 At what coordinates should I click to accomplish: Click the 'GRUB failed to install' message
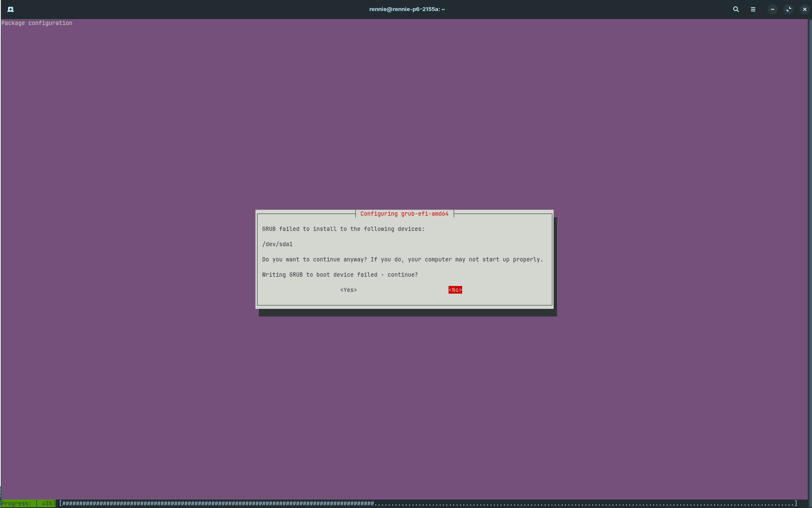point(343,229)
